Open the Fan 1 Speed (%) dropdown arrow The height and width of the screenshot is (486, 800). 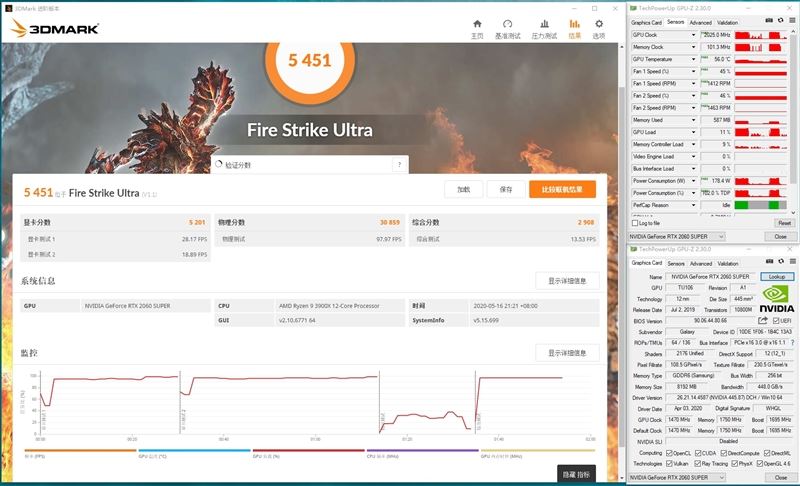693,71
